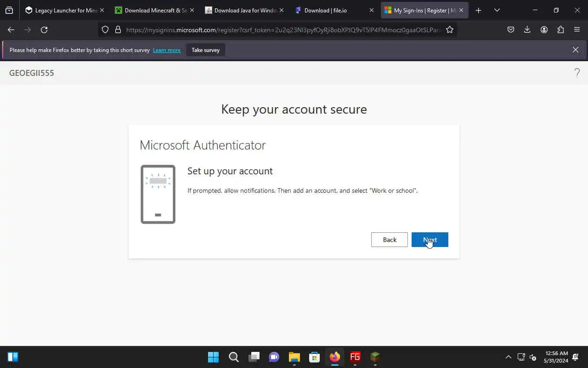The width and height of the screenshot is (588, 368).
Task: Click the Take survey button
Action: [205, 50]
